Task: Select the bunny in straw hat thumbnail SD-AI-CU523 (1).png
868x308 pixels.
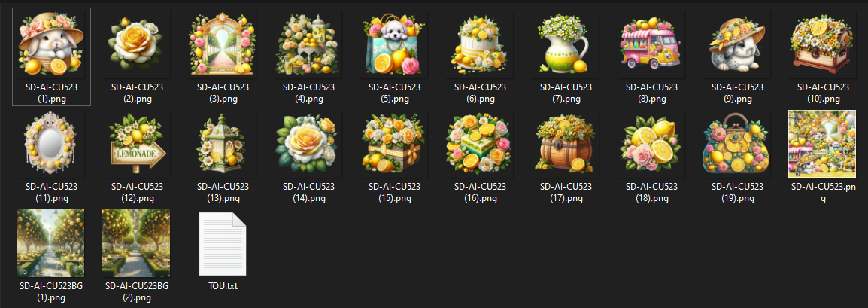Action: tap(51, 43)
